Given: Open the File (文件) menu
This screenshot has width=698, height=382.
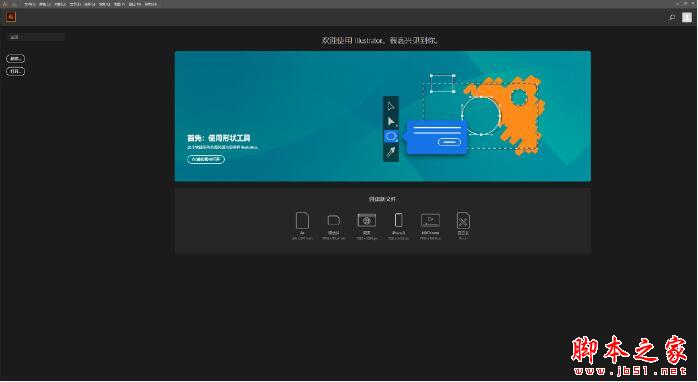Looking at the screenshot, I should (29, 4).
